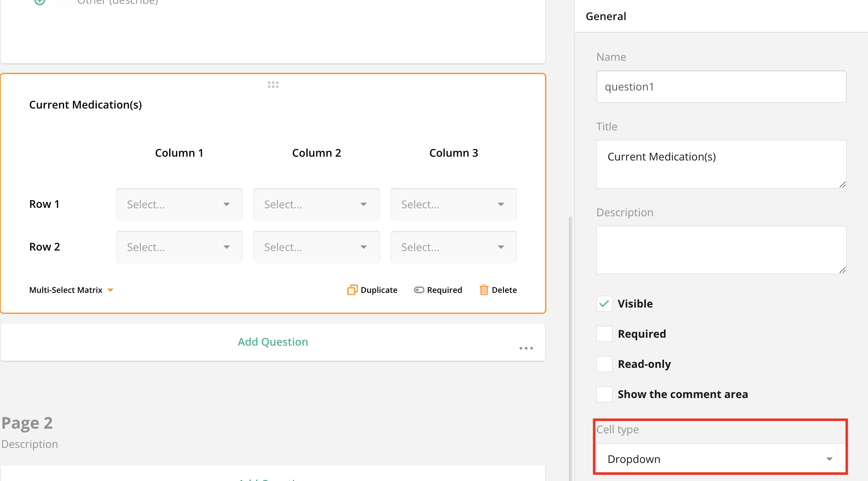Click the Duplicate question icon
Viewport: 868px width, 481px height.
352,290
